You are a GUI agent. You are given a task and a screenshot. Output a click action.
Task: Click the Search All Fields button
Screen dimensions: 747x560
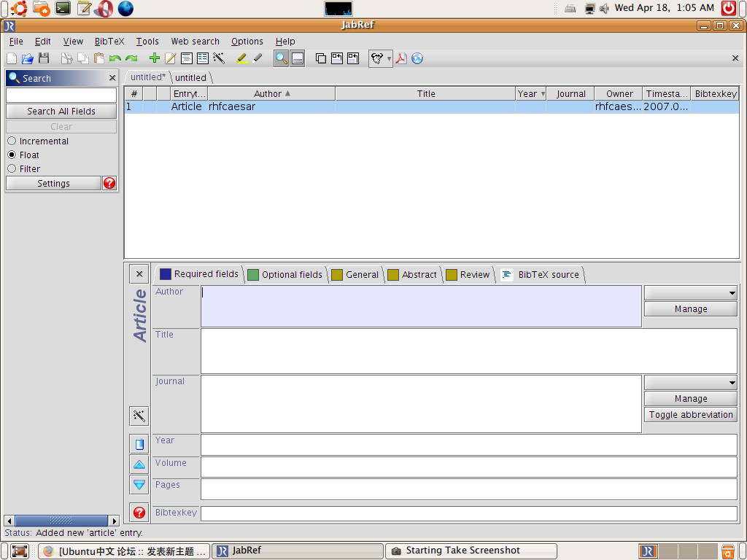[61, 111]
